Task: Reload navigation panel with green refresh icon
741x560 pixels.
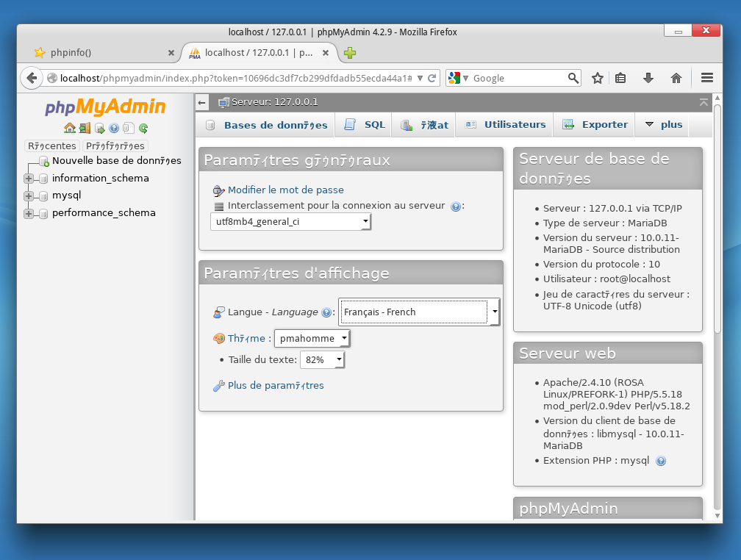Action: pos(143,128)
